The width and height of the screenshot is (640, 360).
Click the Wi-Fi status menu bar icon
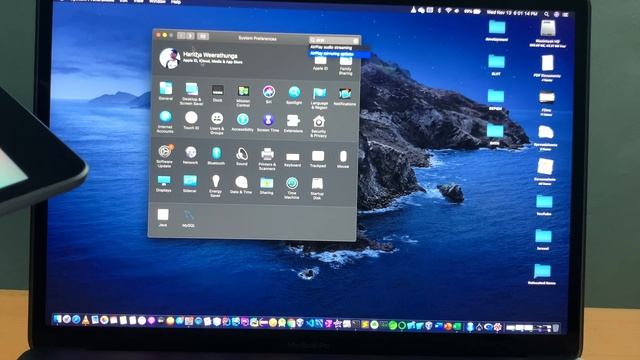coord(448,11)
